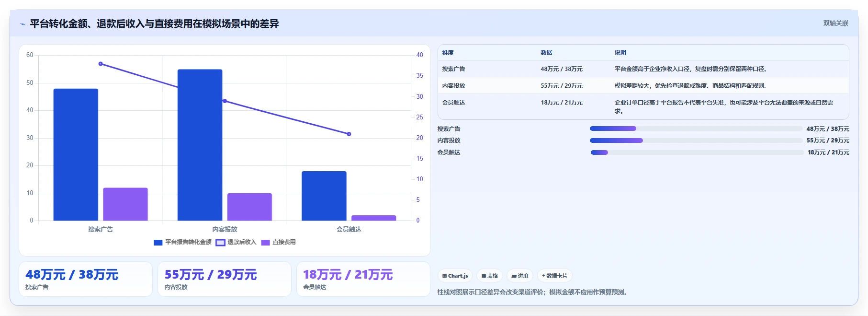Click the description starting with 平台金额高于企业净收入口径
Image resolution: width=868 pixels, height=316 pixels.
click(x=692, y=69)
